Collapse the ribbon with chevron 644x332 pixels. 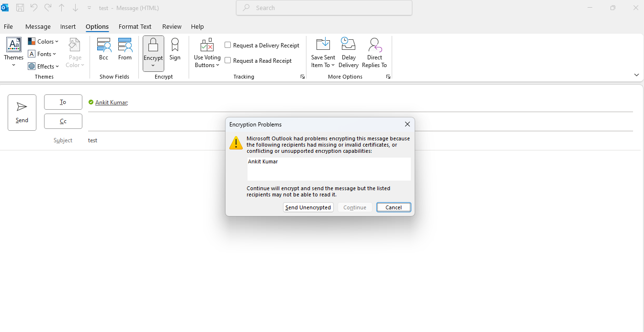[x=636, y=75]
